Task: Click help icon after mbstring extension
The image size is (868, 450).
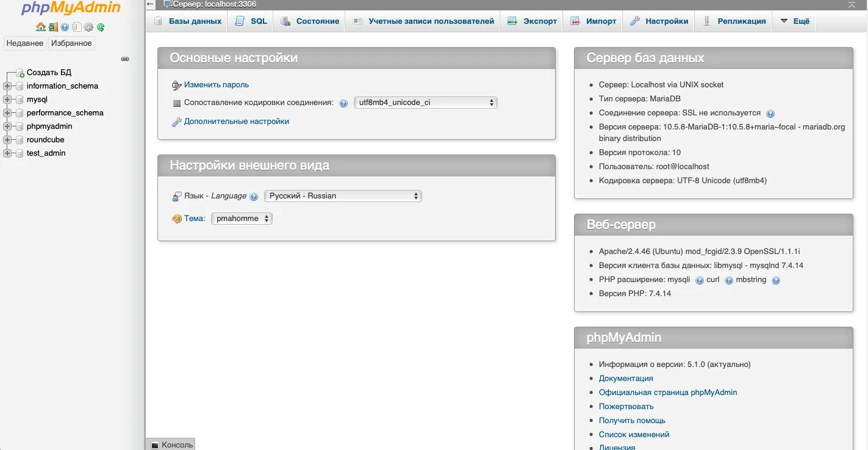Action: pos(776,280)
